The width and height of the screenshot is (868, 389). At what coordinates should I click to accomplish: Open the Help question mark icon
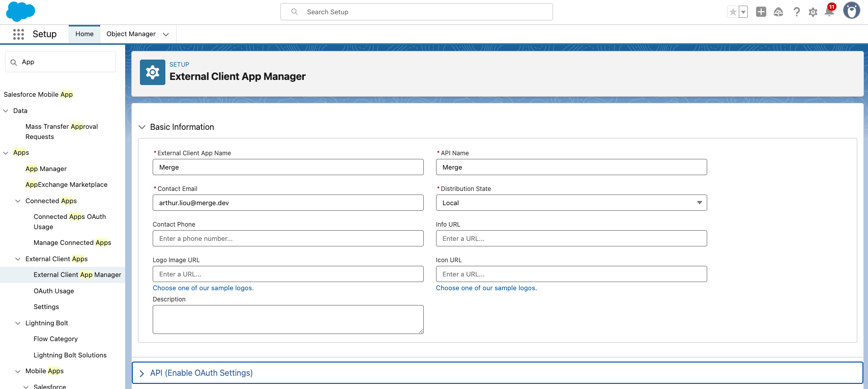[796, 12]
